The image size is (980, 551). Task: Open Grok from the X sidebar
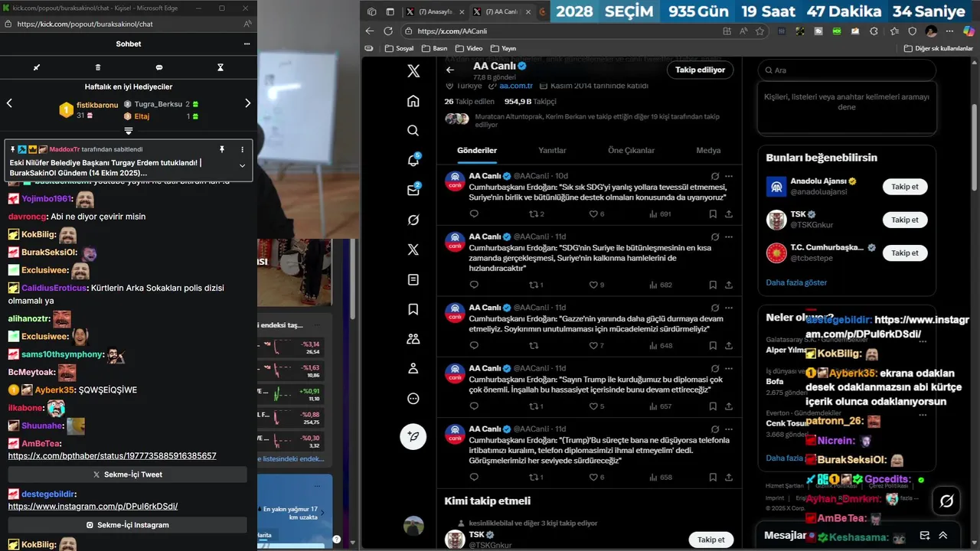tap(413, 220)
